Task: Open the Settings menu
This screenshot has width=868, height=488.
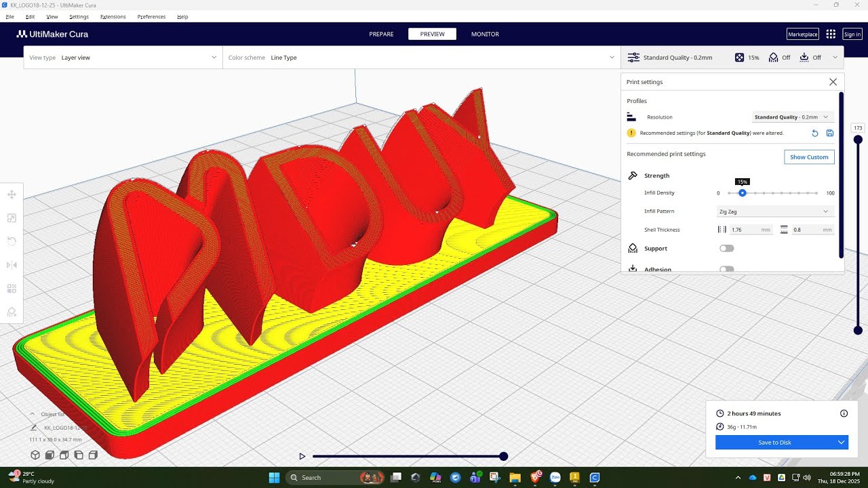Action: (x=79, y=16)
